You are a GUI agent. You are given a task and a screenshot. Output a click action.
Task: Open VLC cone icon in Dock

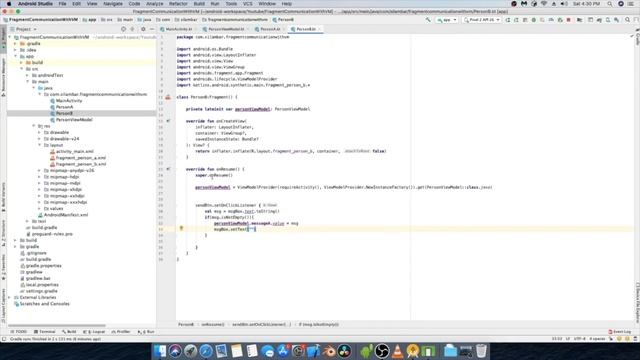click(397, 351)
